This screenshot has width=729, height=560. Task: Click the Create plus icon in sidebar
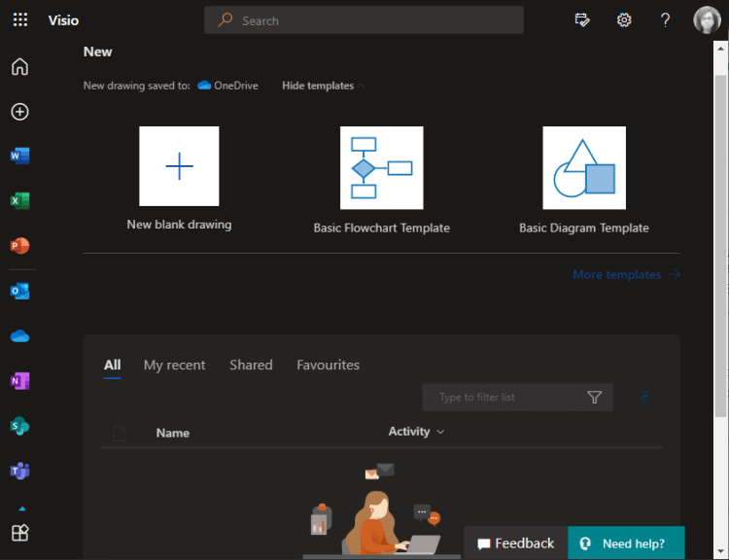20,112
